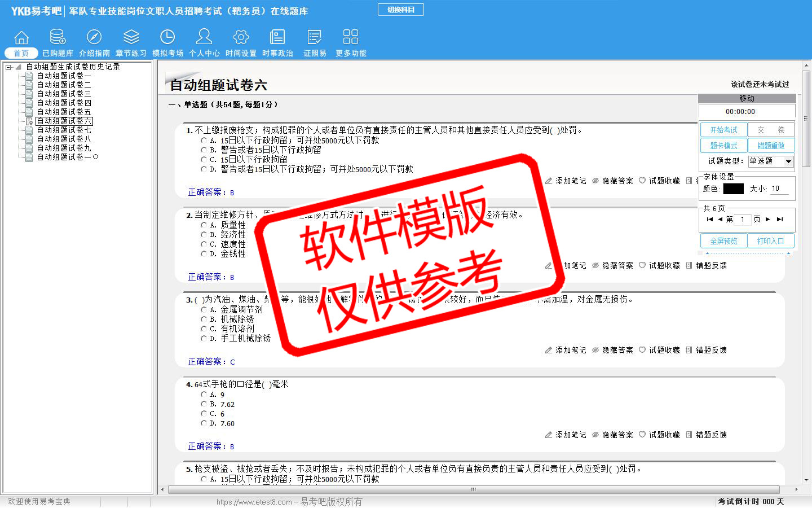Open the 试题类型 单选题 dropdown
The image size is (812, 508).
[771, 161]
